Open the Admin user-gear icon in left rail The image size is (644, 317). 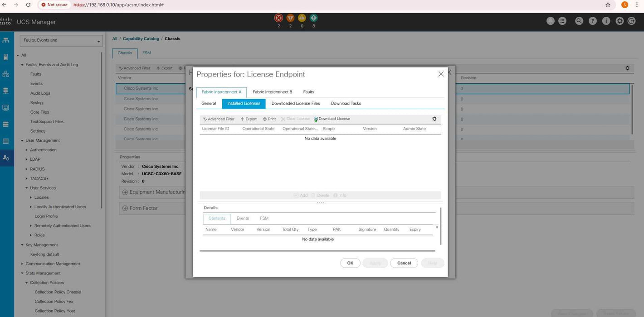coord(6,158)
